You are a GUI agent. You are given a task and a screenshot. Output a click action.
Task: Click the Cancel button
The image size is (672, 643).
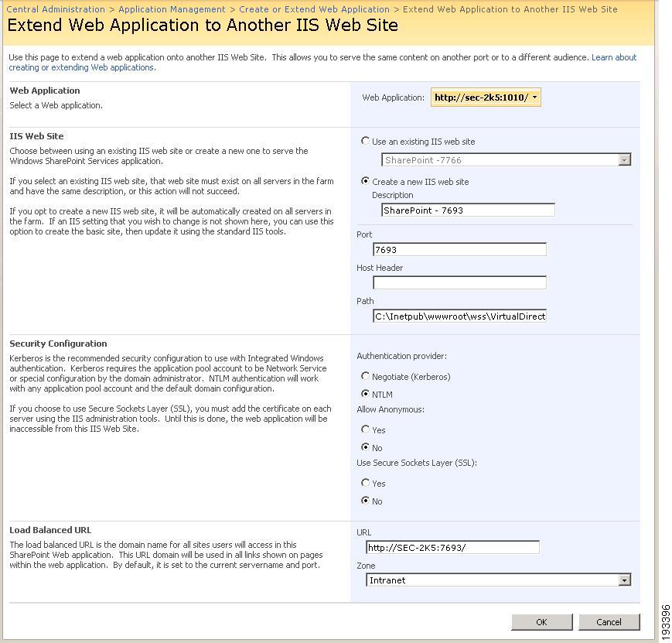(609, 622)
